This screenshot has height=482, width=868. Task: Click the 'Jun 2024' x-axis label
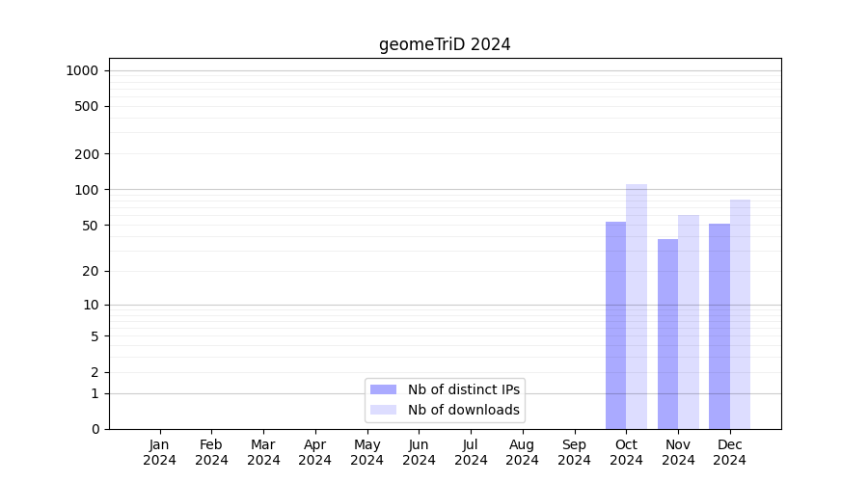pos(419,452)
